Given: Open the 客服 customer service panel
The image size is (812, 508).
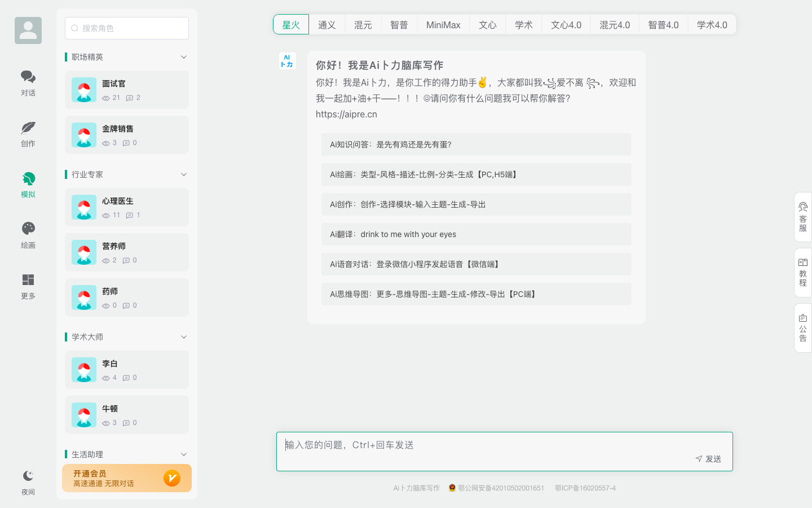Looking at the screenshot, I should tap(802, 217).
